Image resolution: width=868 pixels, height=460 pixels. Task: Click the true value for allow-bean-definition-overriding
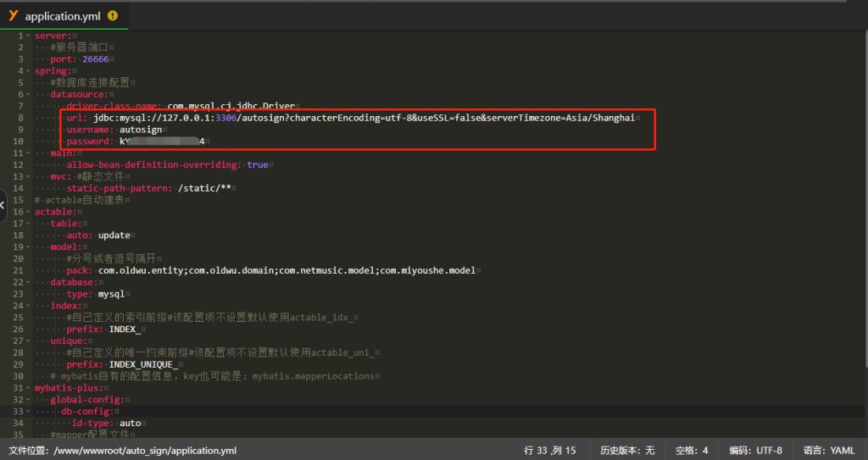[x=258, y=165]
